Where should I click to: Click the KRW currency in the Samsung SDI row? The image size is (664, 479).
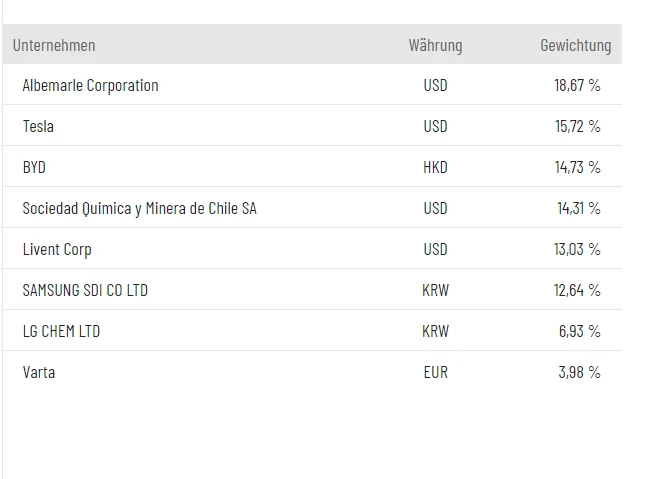click(435, 291)
